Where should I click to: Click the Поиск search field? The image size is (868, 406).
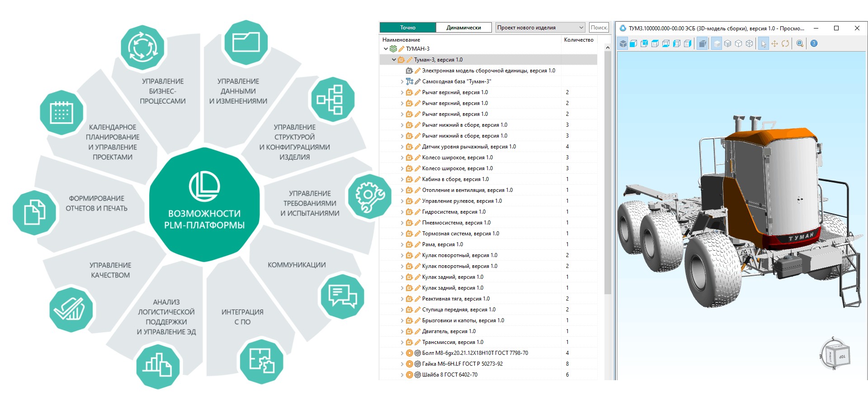(599, 28)
